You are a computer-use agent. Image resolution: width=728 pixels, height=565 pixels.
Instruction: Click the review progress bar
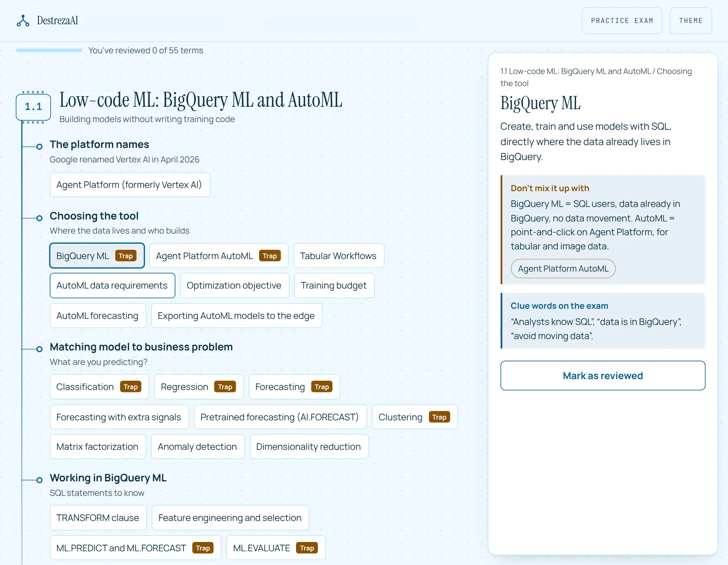pyautogui.click(x=49, y=50)
